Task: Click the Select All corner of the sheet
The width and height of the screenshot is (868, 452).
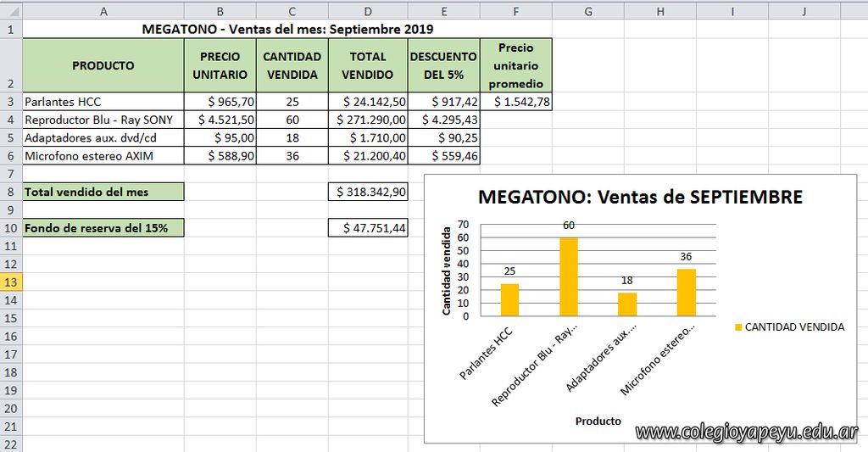Action: (x=10, y=11)
